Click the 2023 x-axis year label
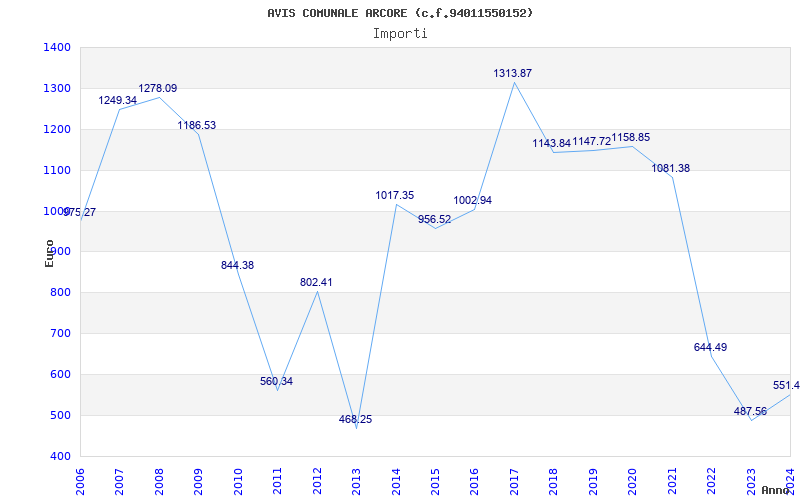The width and height of the screenshot is (800, 500). pyautogui.click(x=751, y=482)
